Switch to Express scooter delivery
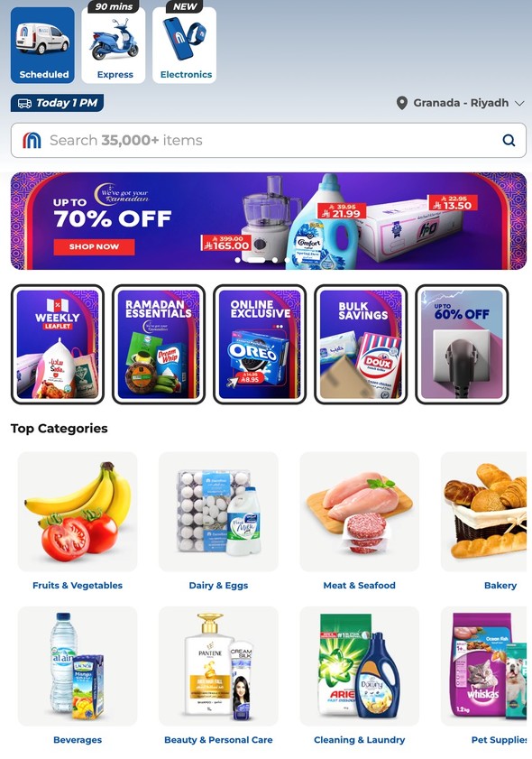 pos(114,45)
